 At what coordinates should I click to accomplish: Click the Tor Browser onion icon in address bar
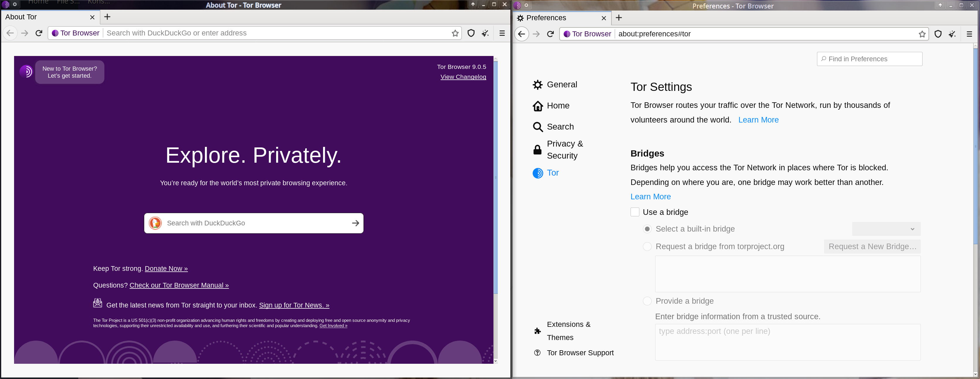[56, 33]
